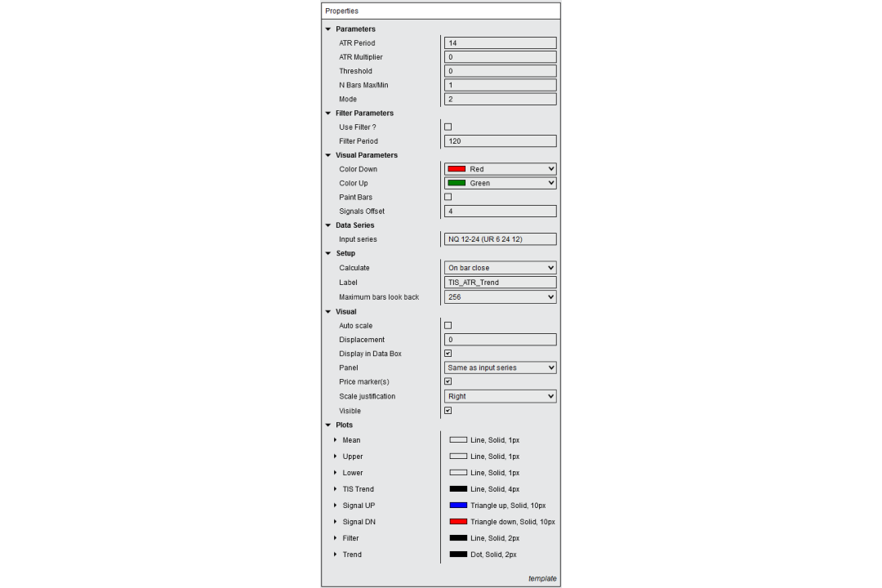
Task: Collapse the Data Series section
Action: coord(328,225)
